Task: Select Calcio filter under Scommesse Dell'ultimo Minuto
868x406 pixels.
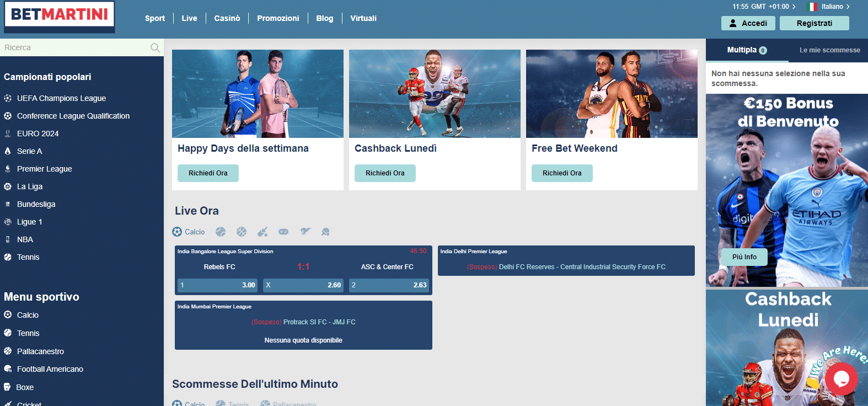Action: (x=189, y=404)
